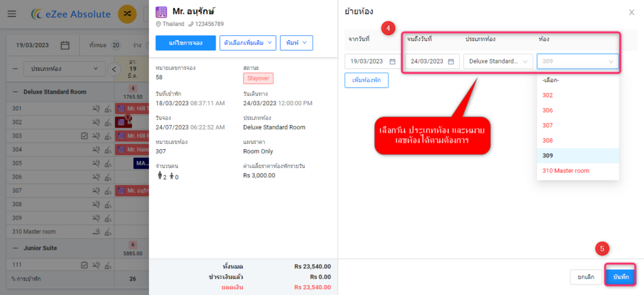This screenshot has width=644, height=295.
Task: Close the ย้ายห้อง panel
Action: (631, 13)
